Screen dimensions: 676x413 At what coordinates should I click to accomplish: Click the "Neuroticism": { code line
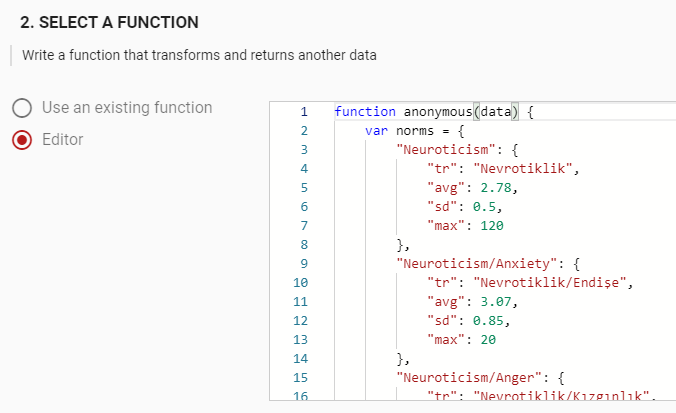[457, 150]
